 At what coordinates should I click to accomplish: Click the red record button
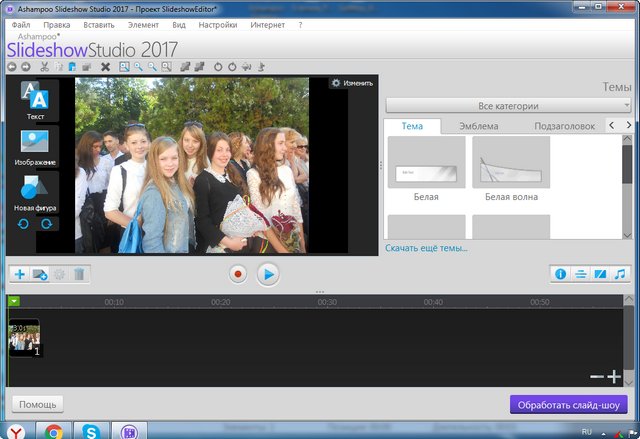pyautogui.click(x=238, y=274)
